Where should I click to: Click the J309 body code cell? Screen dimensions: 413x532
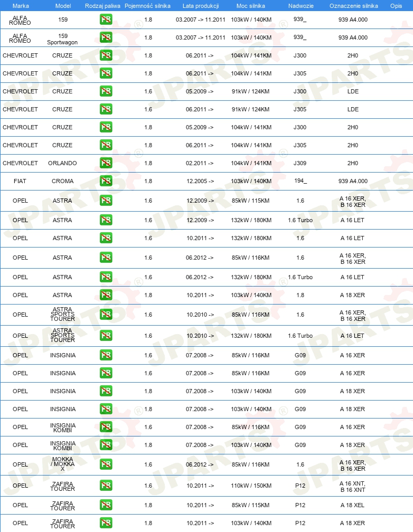tap(300, 163)
